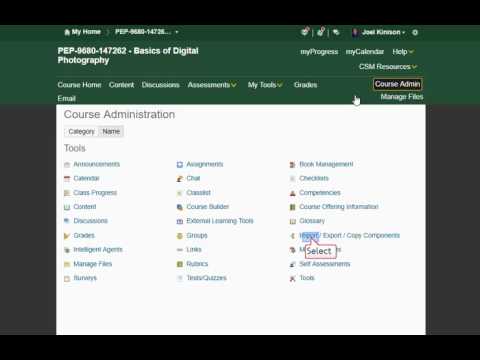
Task: Click the Intelligent Agents tool icon
Action: coord(67,250)
